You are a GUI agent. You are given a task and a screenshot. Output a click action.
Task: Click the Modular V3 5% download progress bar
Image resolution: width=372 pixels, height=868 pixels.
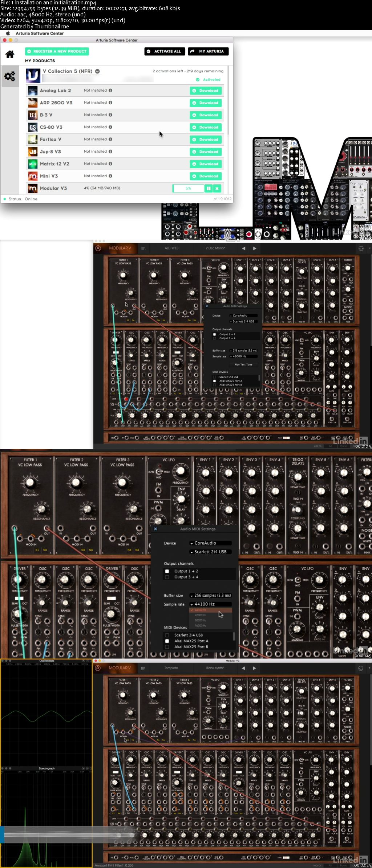click(x=188, y=188)
